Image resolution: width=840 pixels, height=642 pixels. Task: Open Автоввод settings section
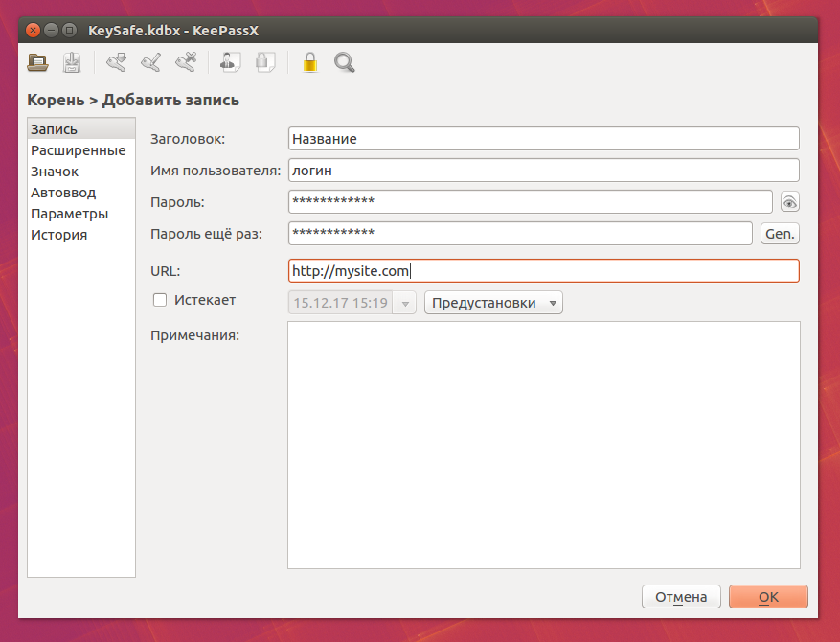[63, 193]
